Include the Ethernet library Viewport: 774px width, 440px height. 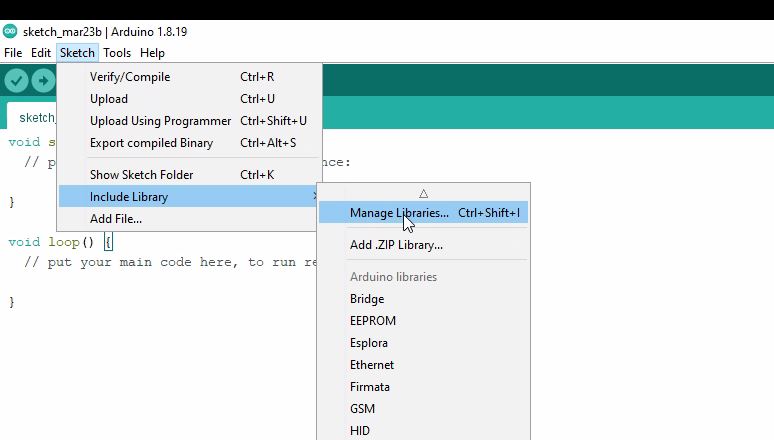[424, 365]
